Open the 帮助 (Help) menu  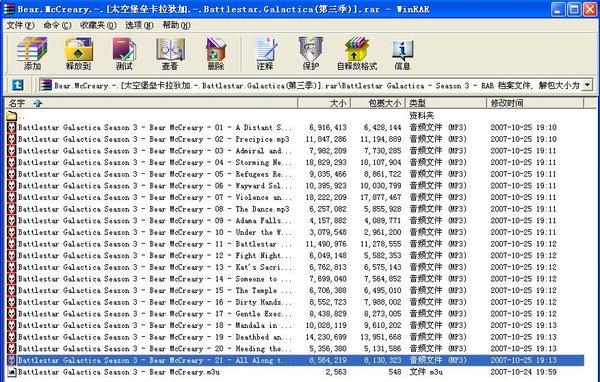(x=176, y=25)
